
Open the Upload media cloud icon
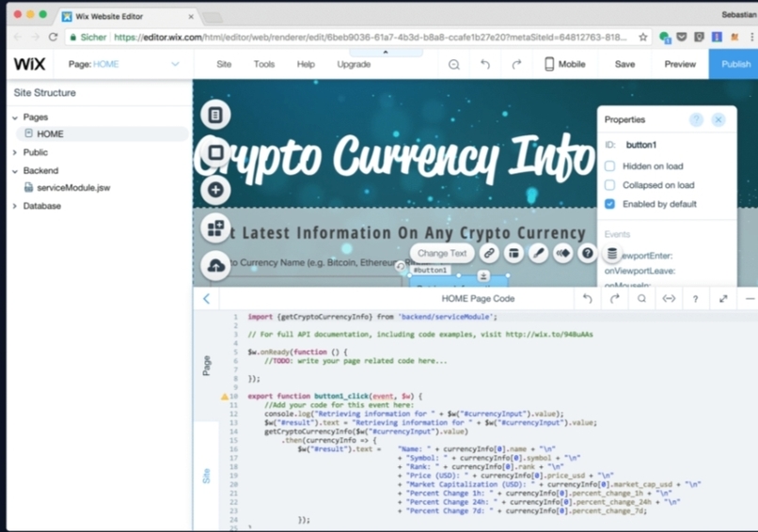(x=215, y=265)
